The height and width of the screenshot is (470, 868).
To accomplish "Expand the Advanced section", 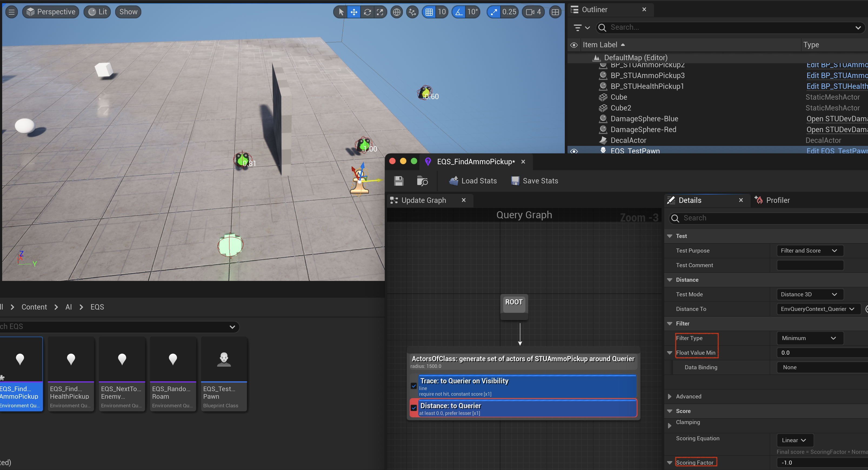I will (670, 397).
